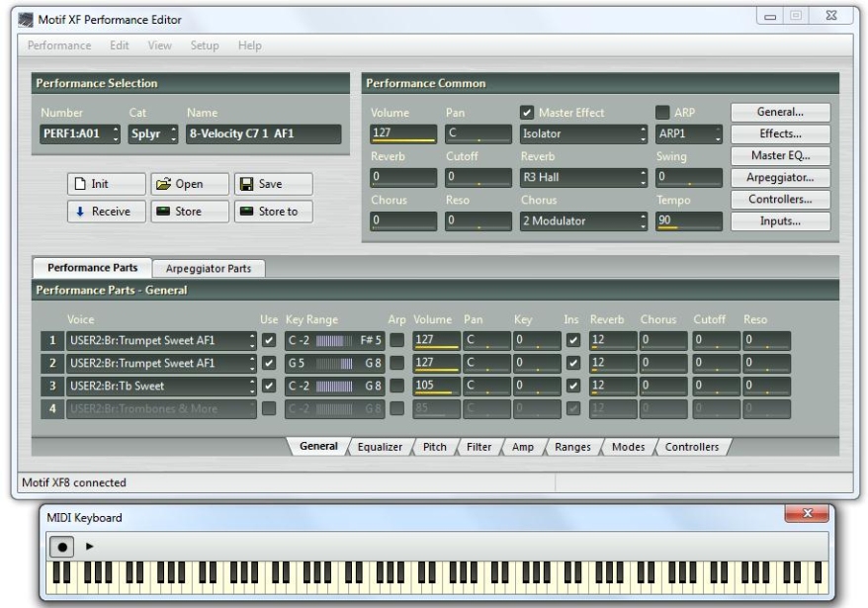
Task: Enable the ARP checkbox in Performance Common
Action: click(662, 113)
